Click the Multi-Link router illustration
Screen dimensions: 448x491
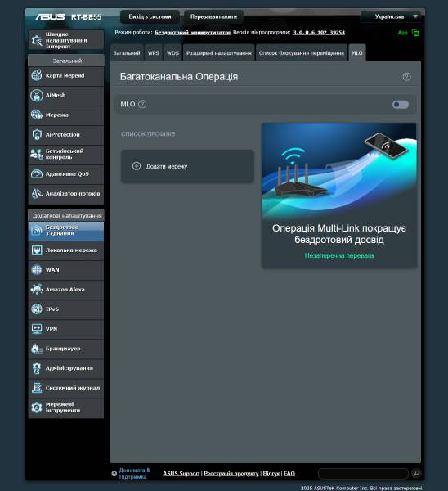pos(339,171)
